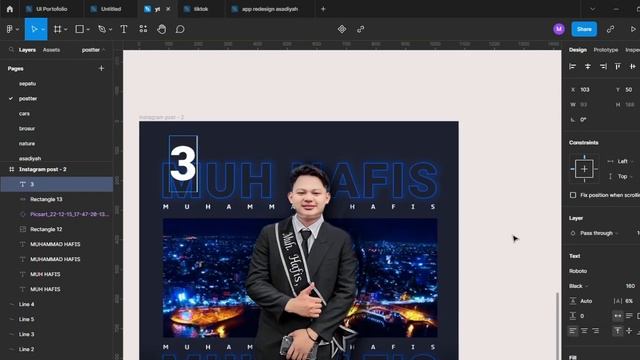Open font weight Black dropdown

click(x=580, y=286)
